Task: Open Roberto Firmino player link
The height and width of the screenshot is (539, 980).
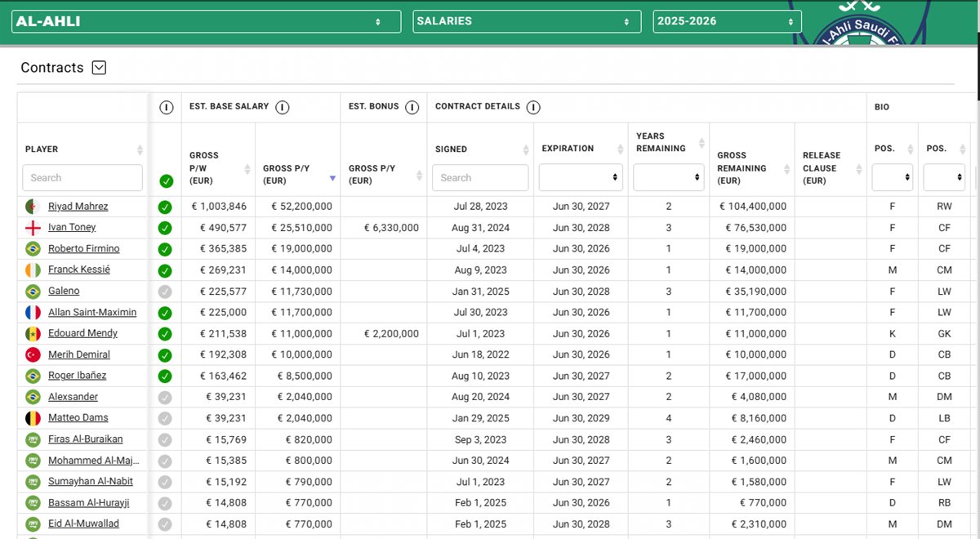Action: click(x=83, y=249)
